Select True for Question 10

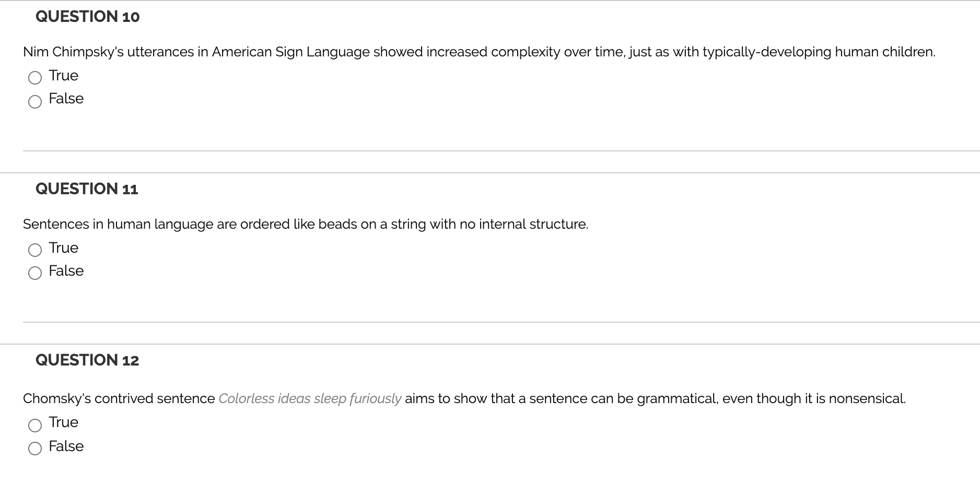35,77
